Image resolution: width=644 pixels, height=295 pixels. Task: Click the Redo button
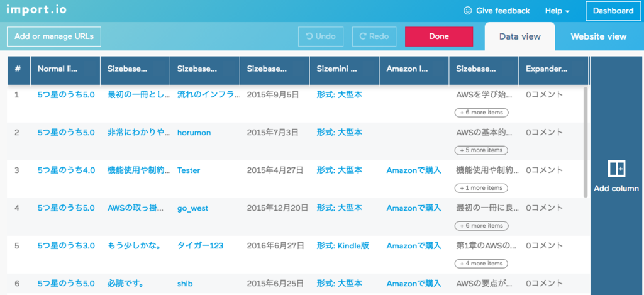tap(374, 36)
